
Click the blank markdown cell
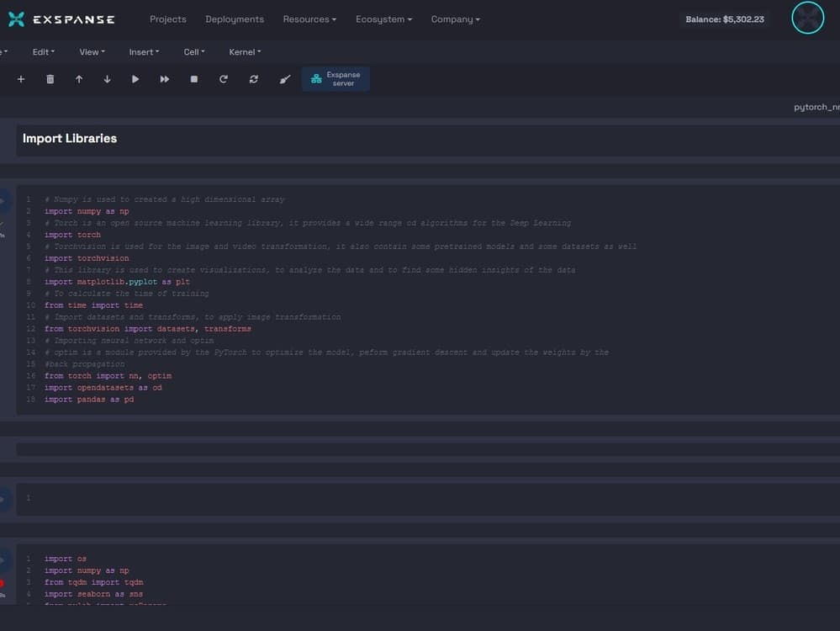(428, 449)
